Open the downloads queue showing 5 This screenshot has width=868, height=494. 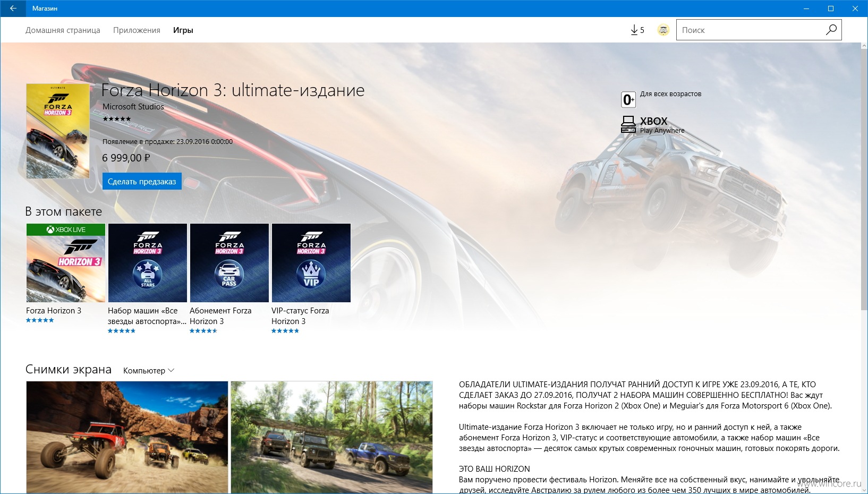point(637,30)
